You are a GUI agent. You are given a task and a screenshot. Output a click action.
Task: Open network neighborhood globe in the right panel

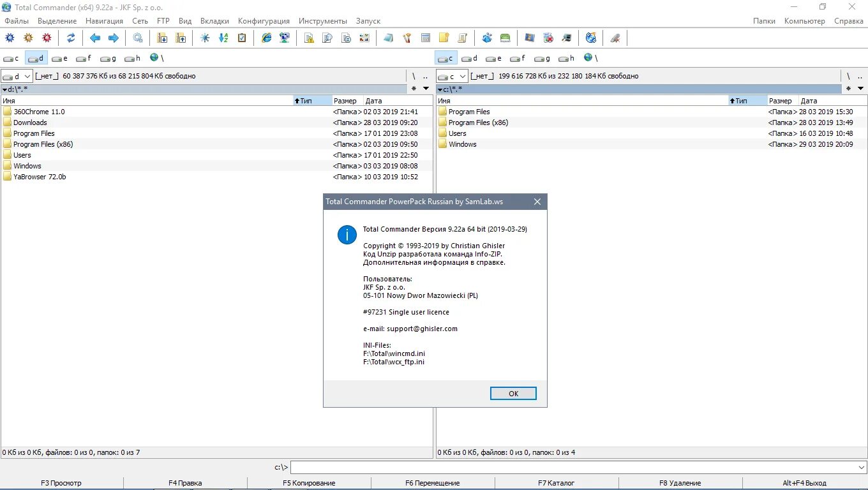590,58
